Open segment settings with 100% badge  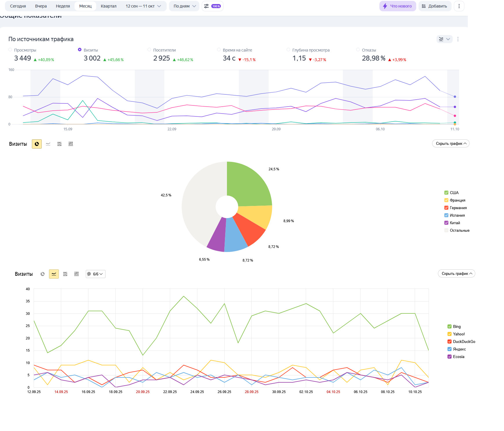212,6
